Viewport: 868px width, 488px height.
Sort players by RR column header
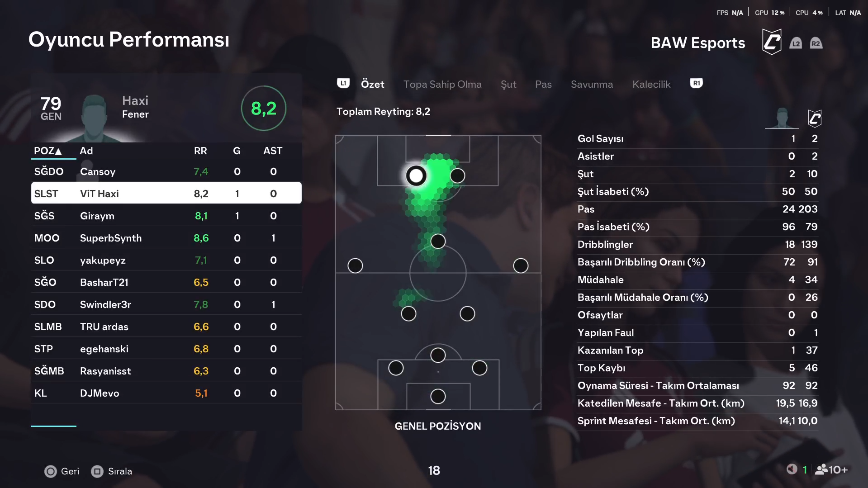coord(200,151)
